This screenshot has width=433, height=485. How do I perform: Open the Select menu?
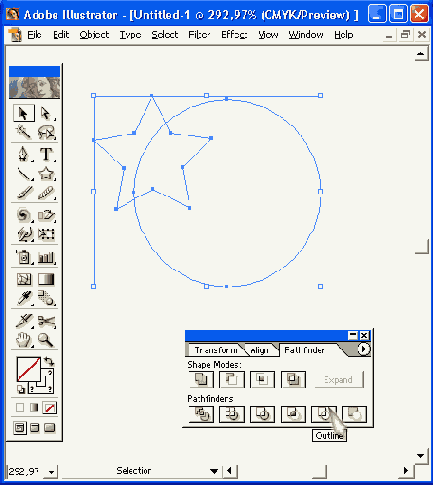coord(165,35)
